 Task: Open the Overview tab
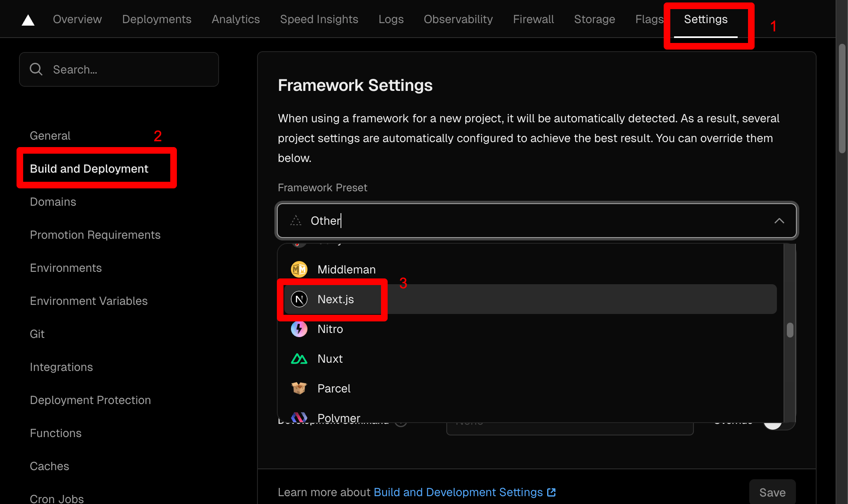click(x=77, y=19)
